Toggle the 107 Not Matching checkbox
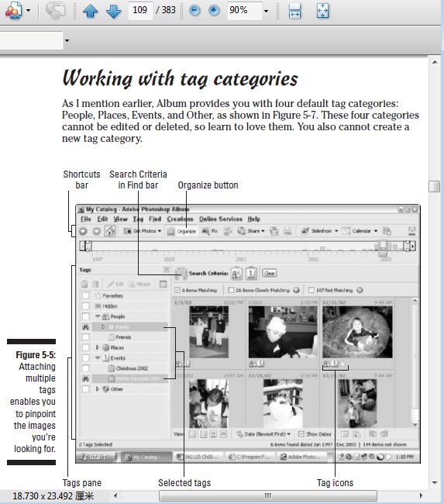This screenshot has width=444, height=504. coord(311,290)
